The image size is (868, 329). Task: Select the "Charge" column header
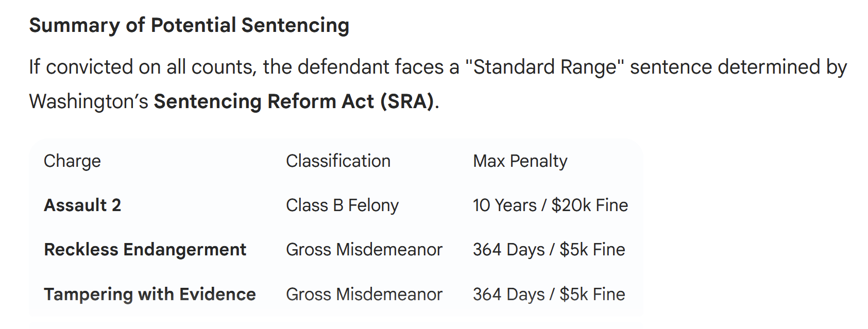[x=72, y=161]
